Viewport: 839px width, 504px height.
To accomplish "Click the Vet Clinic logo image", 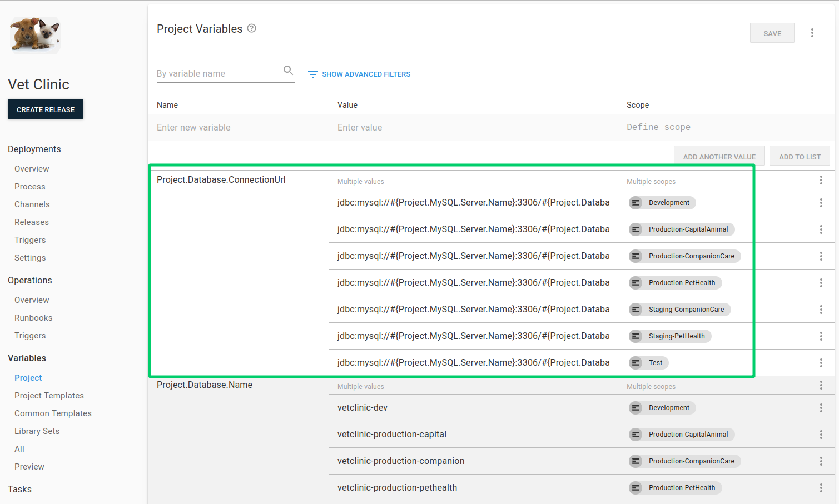I will (x=34, y=34).
